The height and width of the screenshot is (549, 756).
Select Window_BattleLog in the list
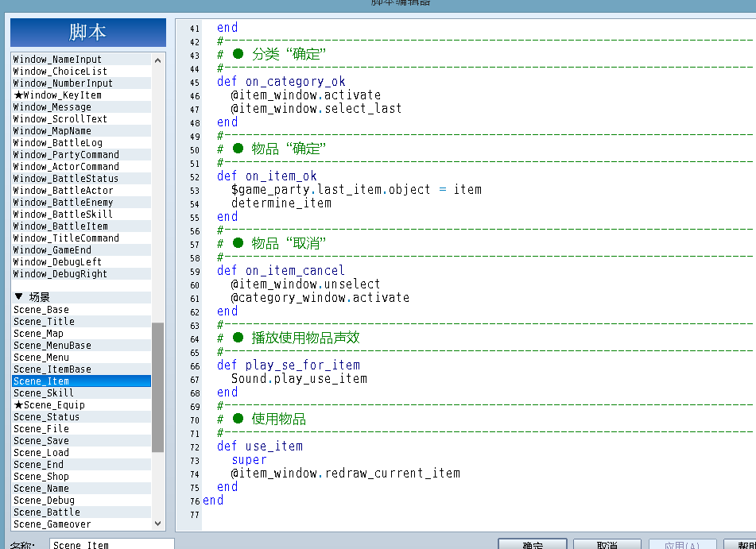click(81, 143)
